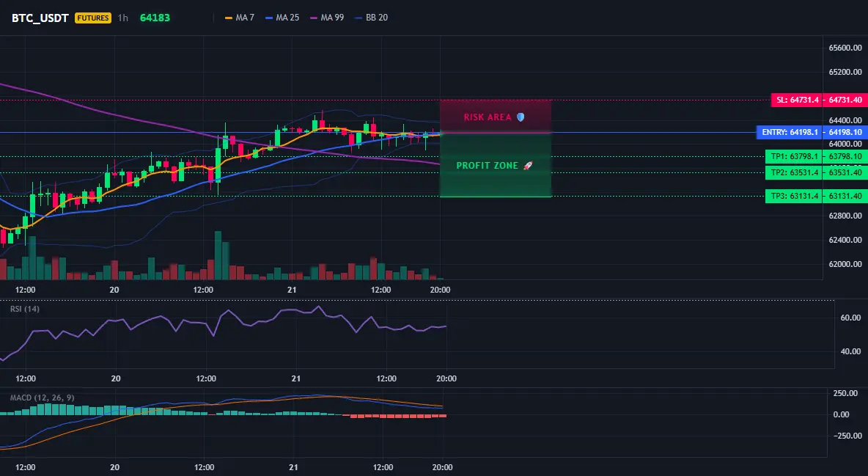868x476 pixels.
Task: Click the 20:00 label on main chart time axis
Action: (440, 290)
